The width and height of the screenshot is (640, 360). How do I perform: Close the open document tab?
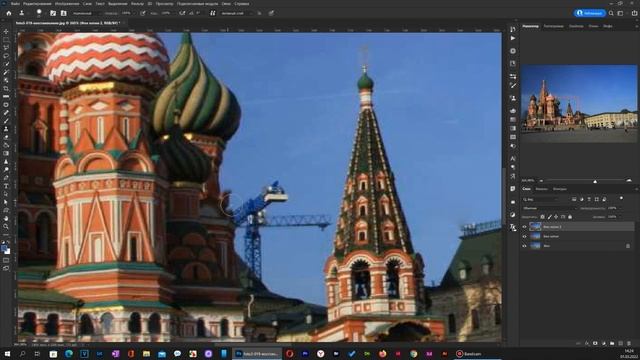(124, 23)
